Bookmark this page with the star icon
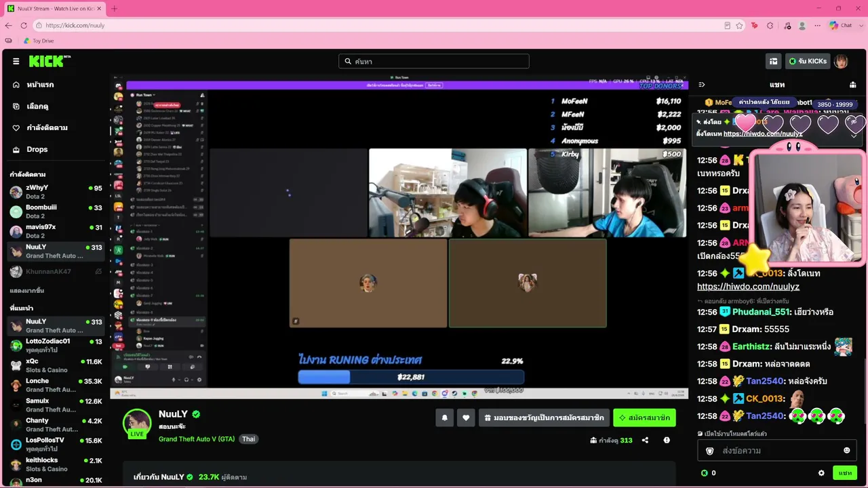Viewport: 868px width, 488px height. tap(739, 25)
